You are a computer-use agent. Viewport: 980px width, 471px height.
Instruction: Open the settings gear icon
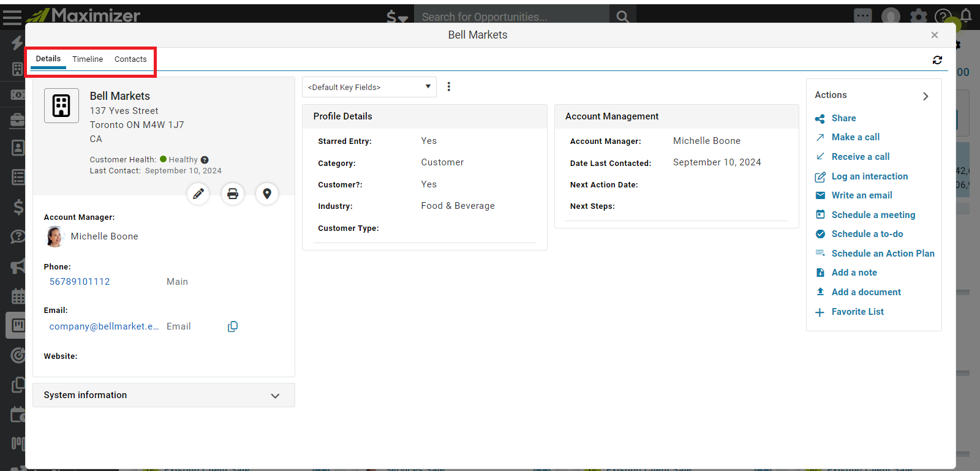918,17
